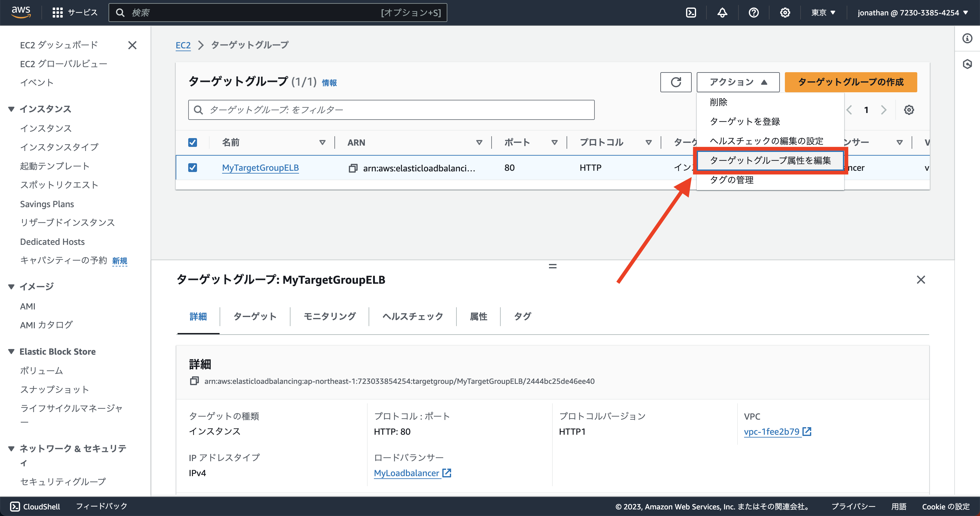Open account settings gear in top bar

click(785, 12)
